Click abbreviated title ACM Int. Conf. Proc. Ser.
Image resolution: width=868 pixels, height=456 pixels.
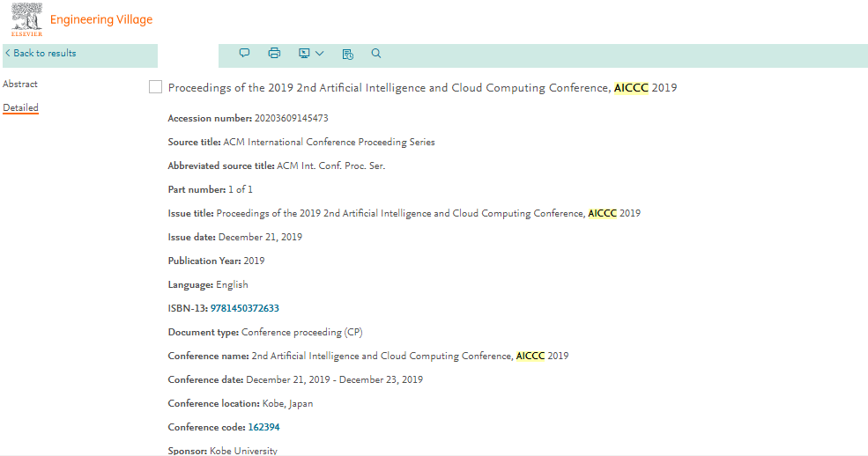click(331, 165)
